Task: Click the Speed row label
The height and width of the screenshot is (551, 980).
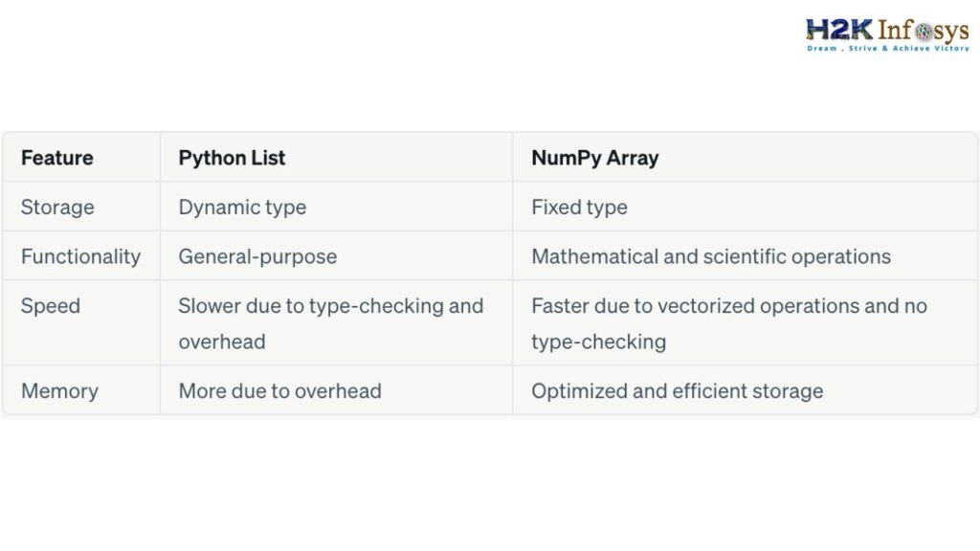Action: coord(51,305)
